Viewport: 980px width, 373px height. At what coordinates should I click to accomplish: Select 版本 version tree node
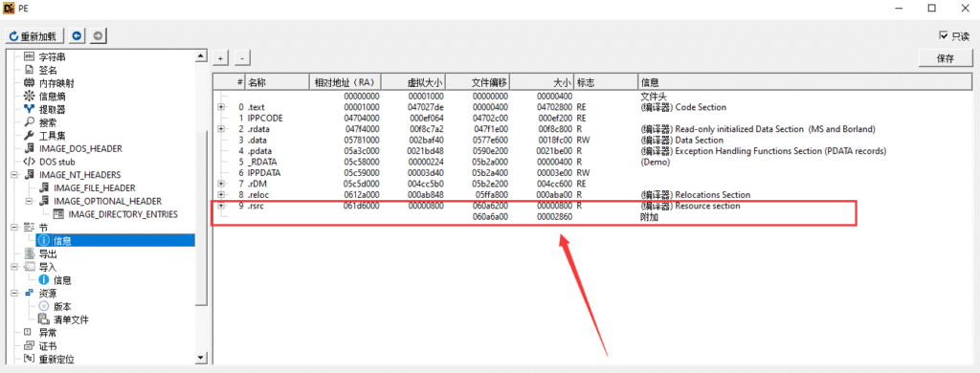62,306
